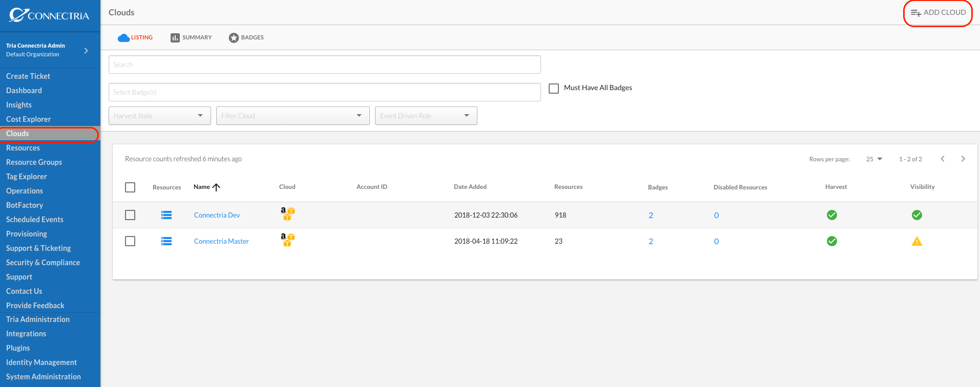The width and height of the screenshot is (980, 387).
Task: Click resource count 918
Action: [x=560, y=215]
